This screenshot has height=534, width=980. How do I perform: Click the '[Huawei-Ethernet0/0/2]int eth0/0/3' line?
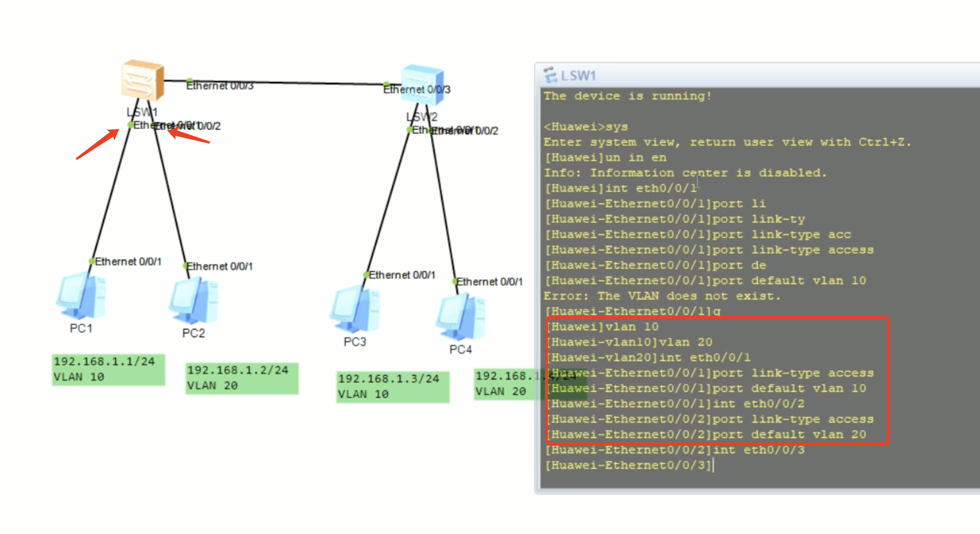(675, 450)
